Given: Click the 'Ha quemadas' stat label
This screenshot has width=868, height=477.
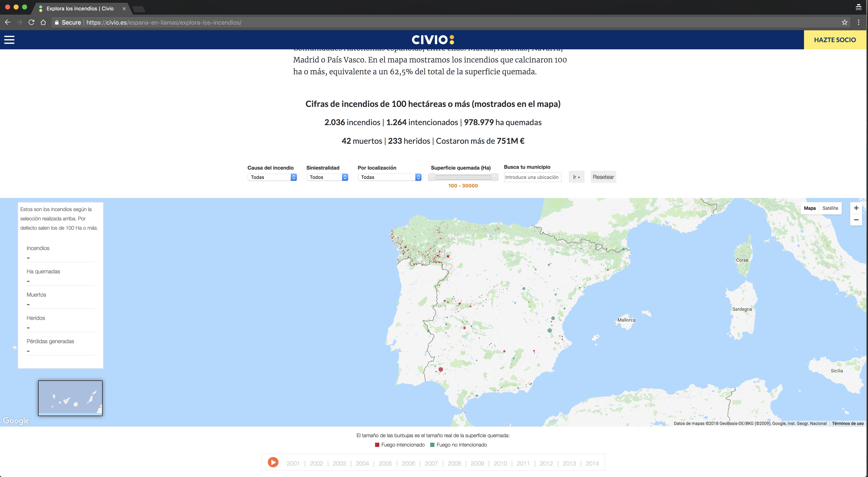Looking at the screenshot, I should 43,271.
